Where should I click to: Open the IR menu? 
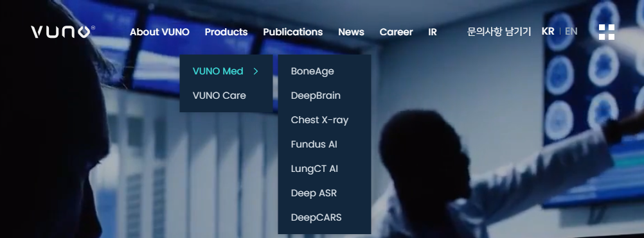433,32
